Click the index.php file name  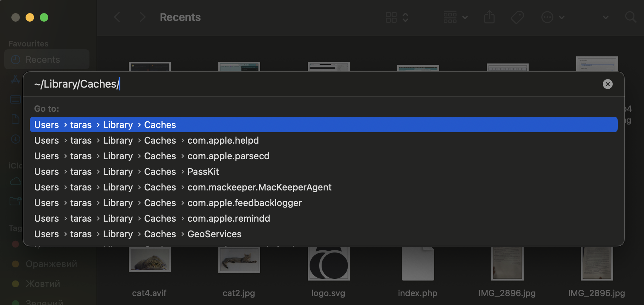tap(418, 293)
